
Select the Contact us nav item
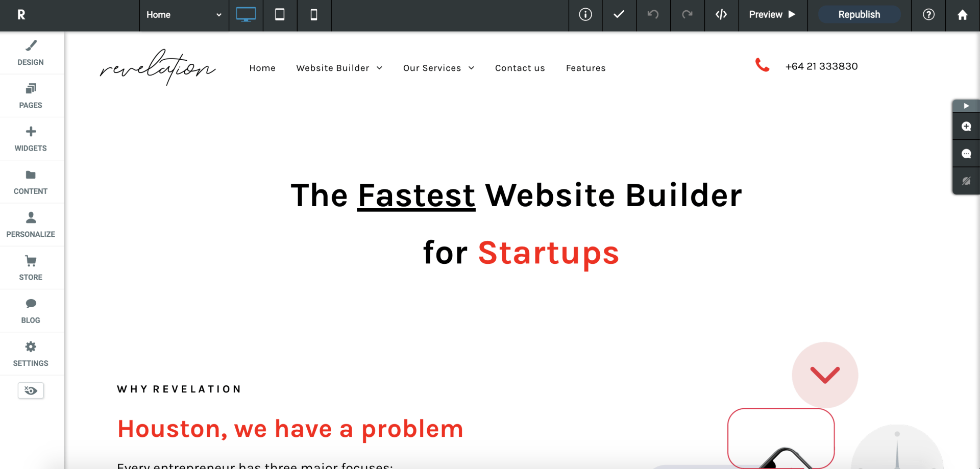pos(520,68)
